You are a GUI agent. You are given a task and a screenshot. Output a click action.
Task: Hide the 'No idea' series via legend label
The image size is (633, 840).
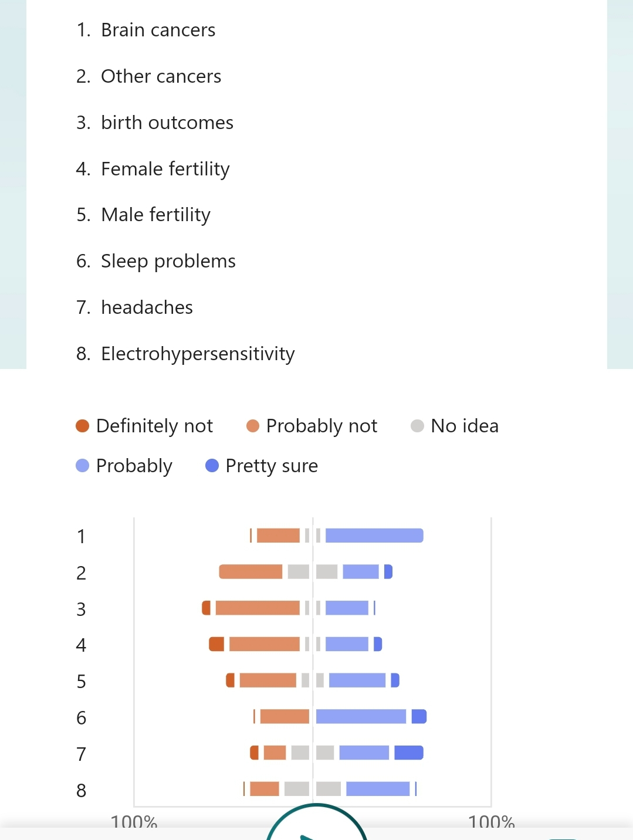pos(465,426)
